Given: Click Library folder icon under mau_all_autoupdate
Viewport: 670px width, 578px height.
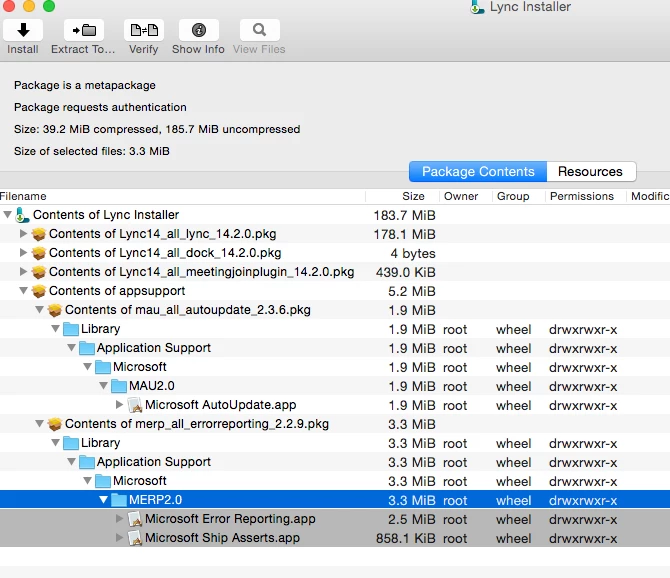Looking at the screenshot, I should (x=71, y=329).
